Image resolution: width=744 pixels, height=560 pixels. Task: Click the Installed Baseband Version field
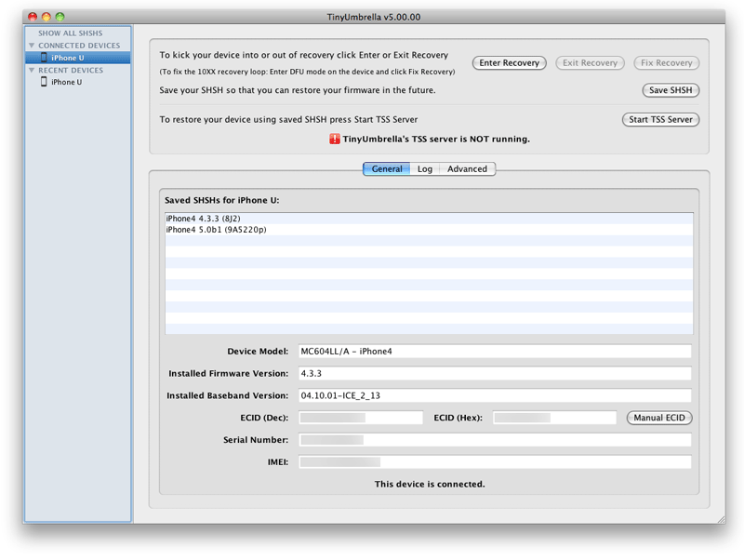[494, 395]
